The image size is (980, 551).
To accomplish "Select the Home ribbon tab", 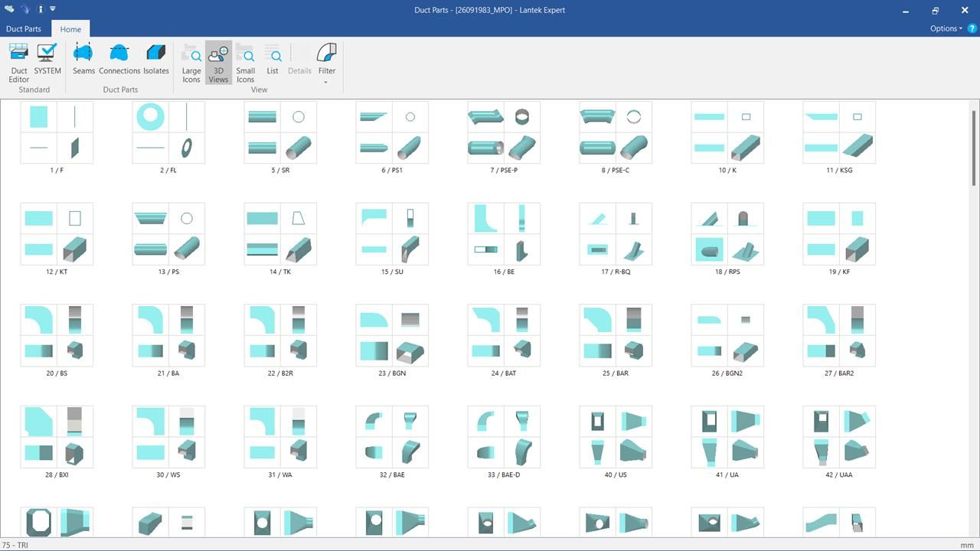I will [x=70, y=29].
